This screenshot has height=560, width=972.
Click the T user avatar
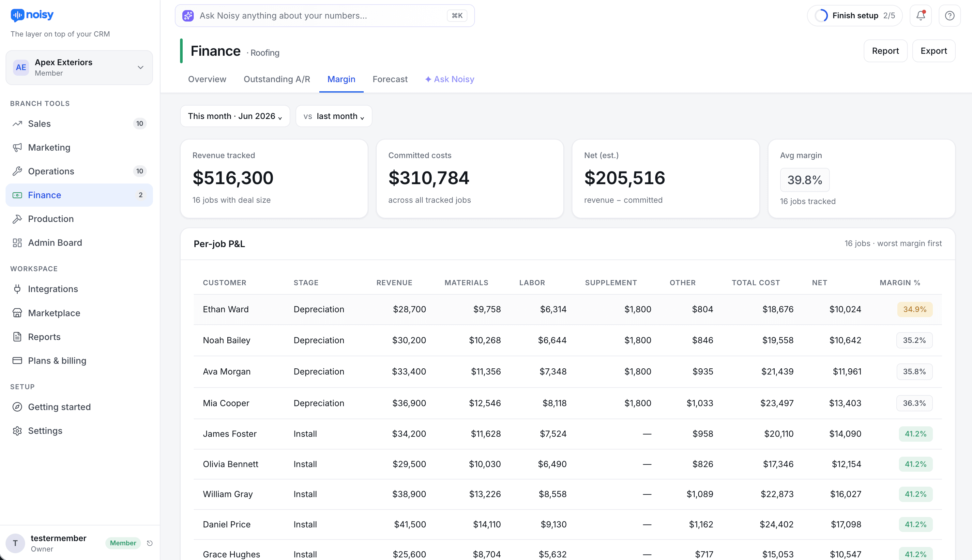(15, 543)
